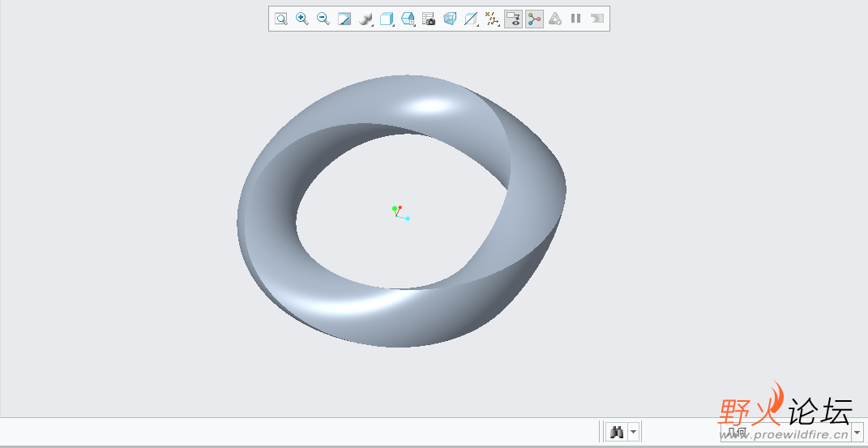
Task: Toggle the perspective view cube icon
Action: coord(450,19)
